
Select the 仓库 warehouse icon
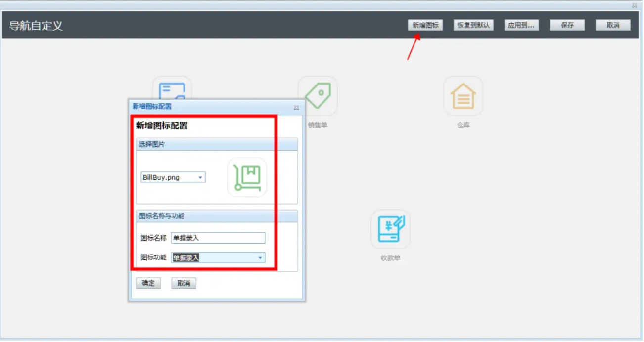463,95
